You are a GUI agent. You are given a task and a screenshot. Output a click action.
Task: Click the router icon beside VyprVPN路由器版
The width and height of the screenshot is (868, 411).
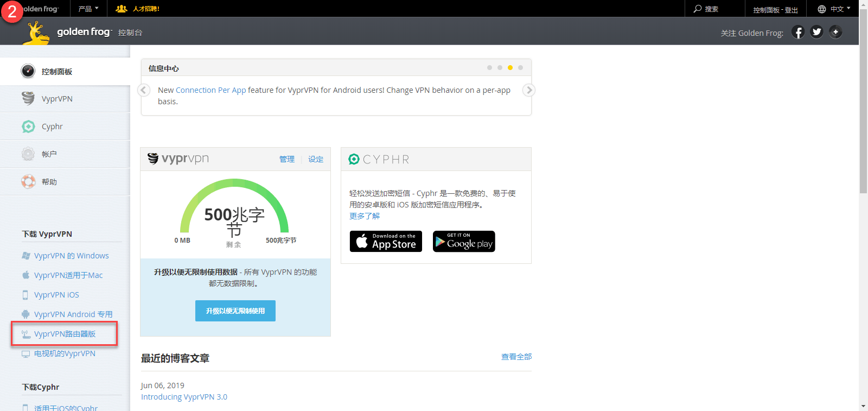click(25, 334)
